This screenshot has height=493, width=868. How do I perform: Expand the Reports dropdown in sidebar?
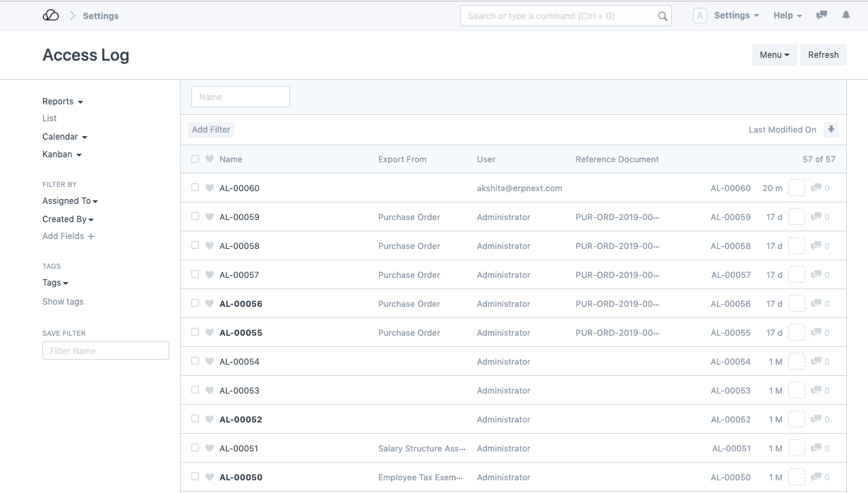coord(62,102)
